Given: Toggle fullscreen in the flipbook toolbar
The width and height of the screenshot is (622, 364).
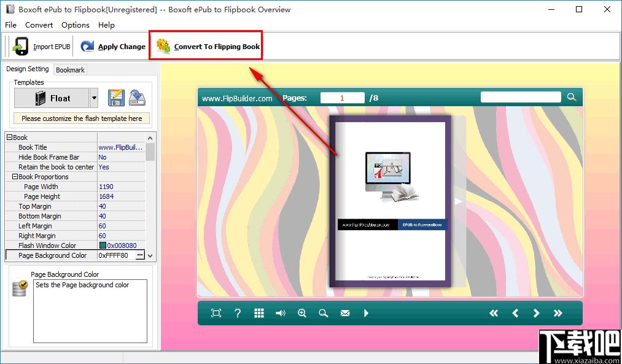Looking at the screenshot, I should click(x=216, y=313).
